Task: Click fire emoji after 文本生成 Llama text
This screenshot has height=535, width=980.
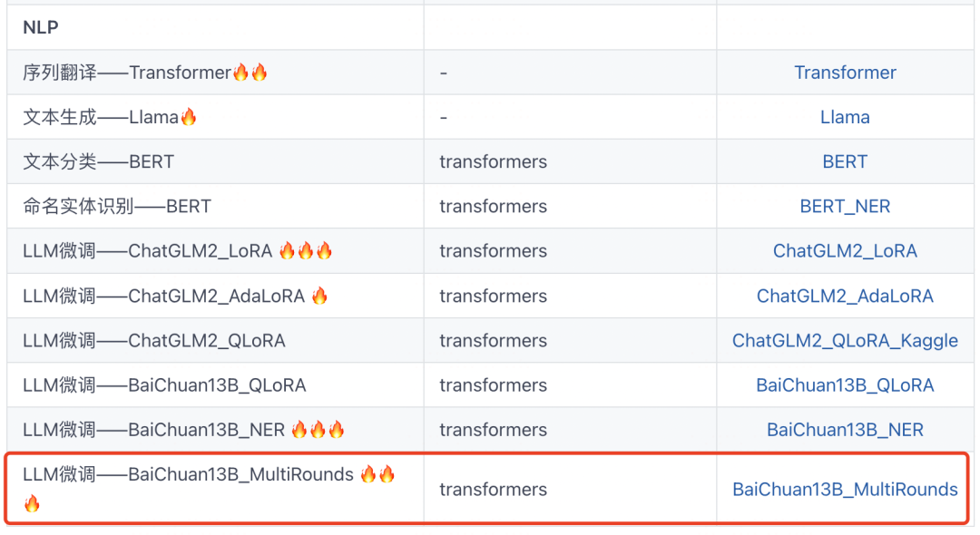Action: [189, 117]
